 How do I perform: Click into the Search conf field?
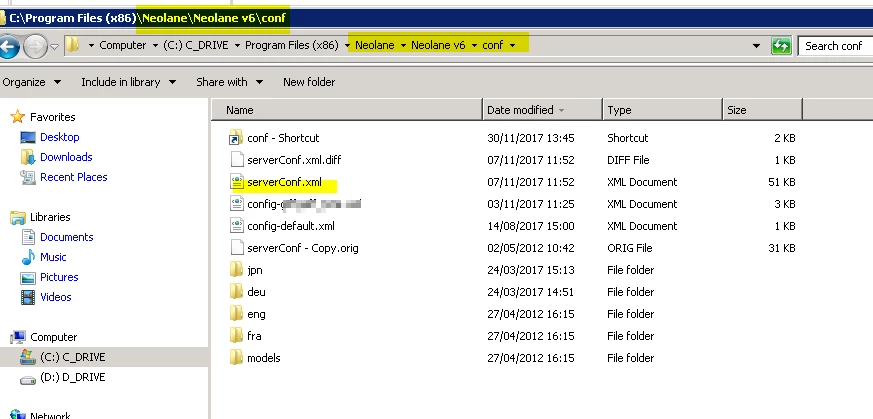[x=835, y=46]
